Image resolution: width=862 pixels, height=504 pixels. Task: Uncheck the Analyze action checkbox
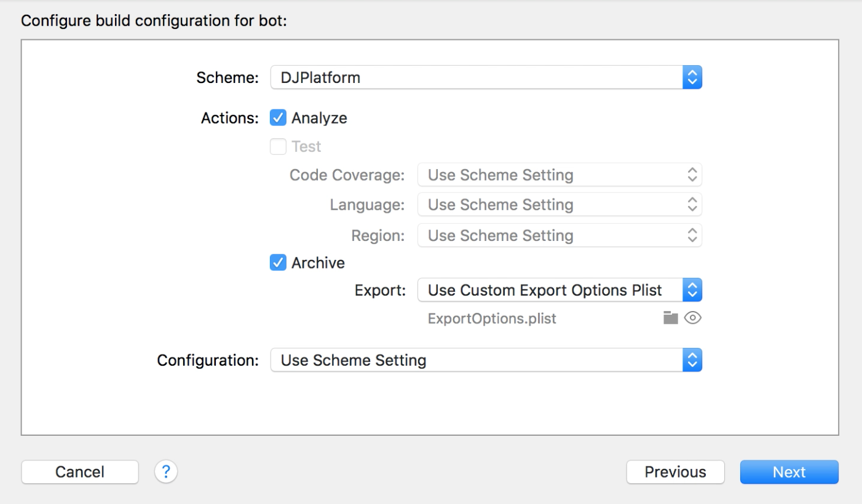pos(279,118)
